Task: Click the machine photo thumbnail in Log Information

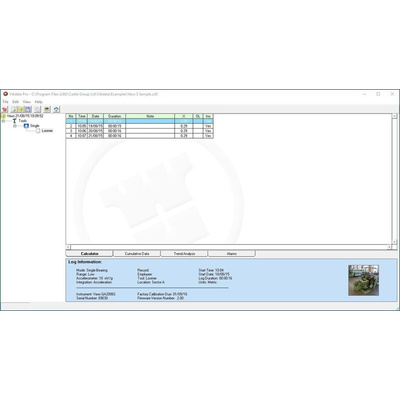Action: (363, 280)
